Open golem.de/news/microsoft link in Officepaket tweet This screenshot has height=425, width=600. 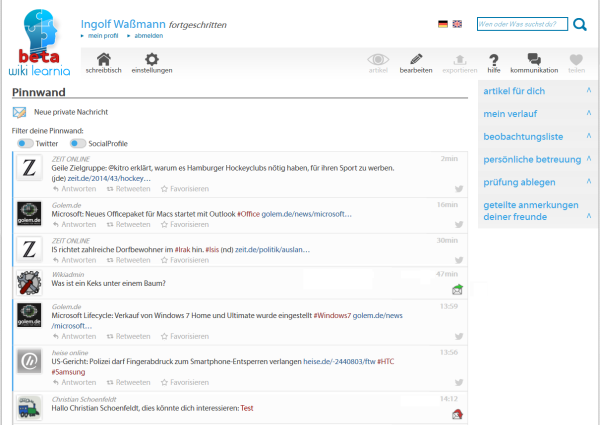tap(306, 214)
